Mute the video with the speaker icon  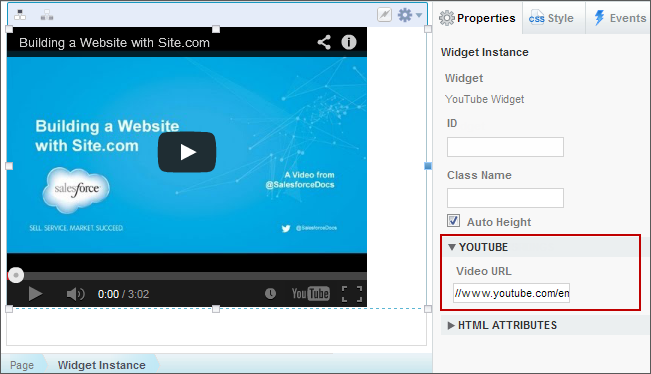click(75, 294)
